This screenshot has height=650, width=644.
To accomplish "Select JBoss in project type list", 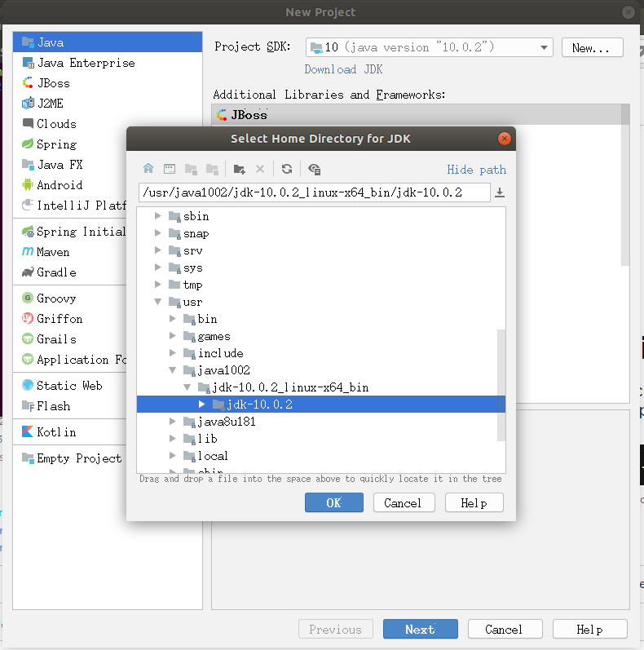I will (x=108, y=83).
